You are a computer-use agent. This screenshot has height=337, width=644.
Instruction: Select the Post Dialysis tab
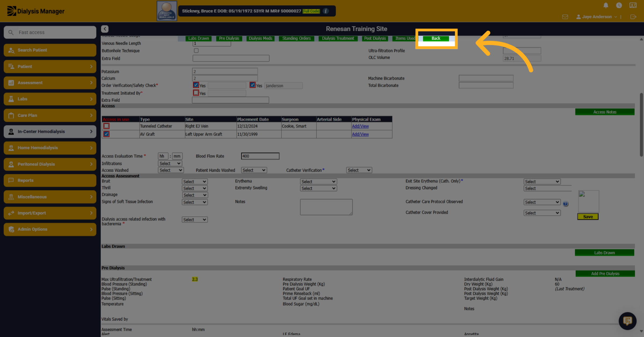point(375,38)
